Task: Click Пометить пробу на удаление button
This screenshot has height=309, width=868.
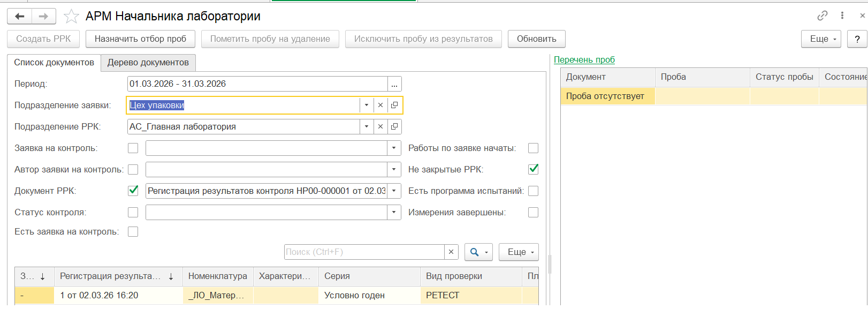Action: [x=270, y=39]
